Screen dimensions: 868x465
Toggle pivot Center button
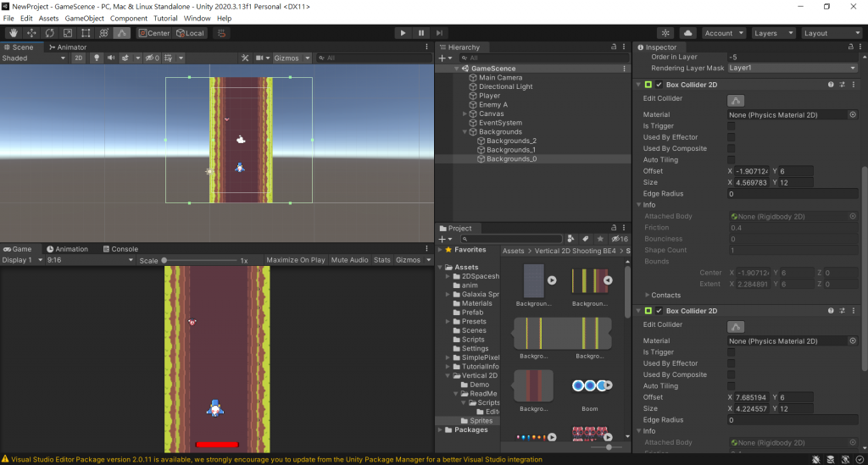tap(154, 33)
